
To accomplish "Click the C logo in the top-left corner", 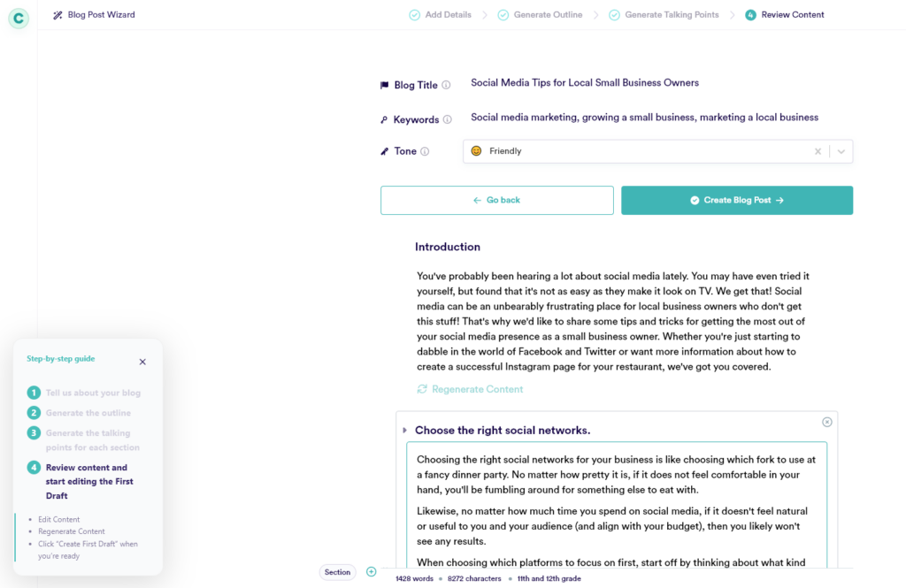I will 18,19.
